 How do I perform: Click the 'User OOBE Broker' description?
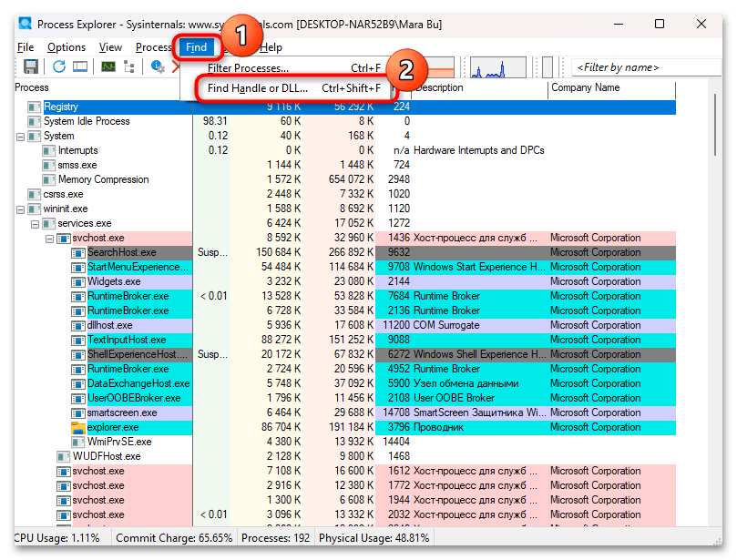(454, 399)
